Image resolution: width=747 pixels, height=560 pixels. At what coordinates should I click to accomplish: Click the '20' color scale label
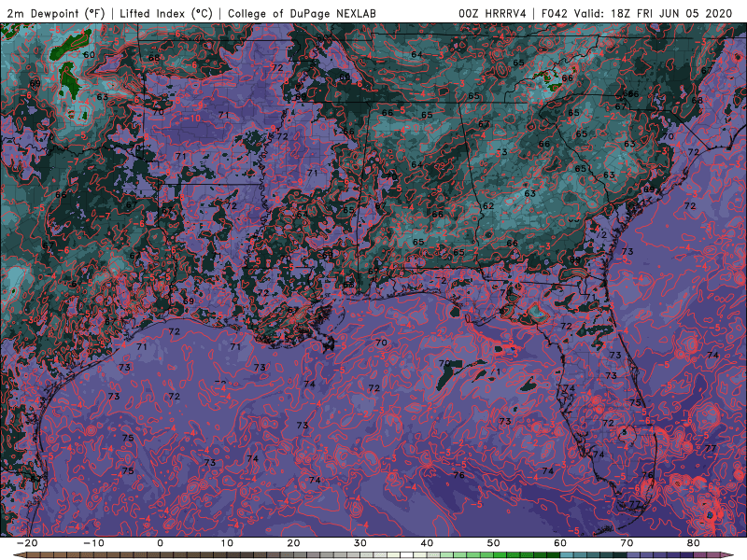(x=293, y=543)
